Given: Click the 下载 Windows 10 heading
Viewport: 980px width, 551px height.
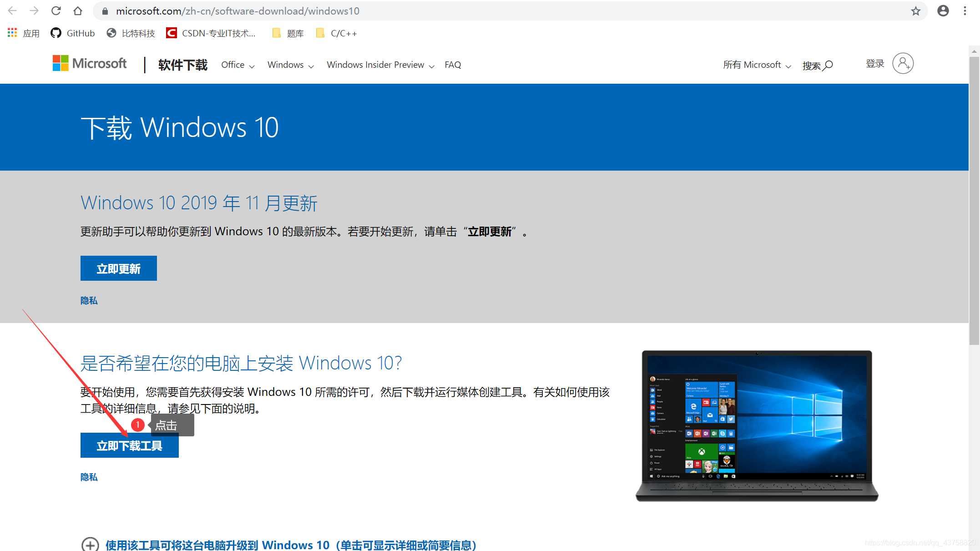Looking at the screenshot, I should 180,127.
